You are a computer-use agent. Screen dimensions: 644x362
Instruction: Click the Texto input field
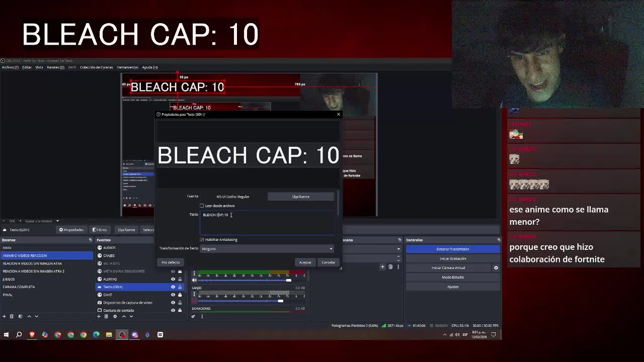coord(267,223)
